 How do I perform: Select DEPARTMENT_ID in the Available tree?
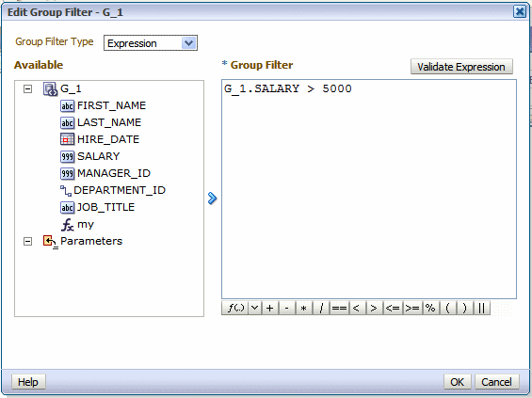pos(120,190)
